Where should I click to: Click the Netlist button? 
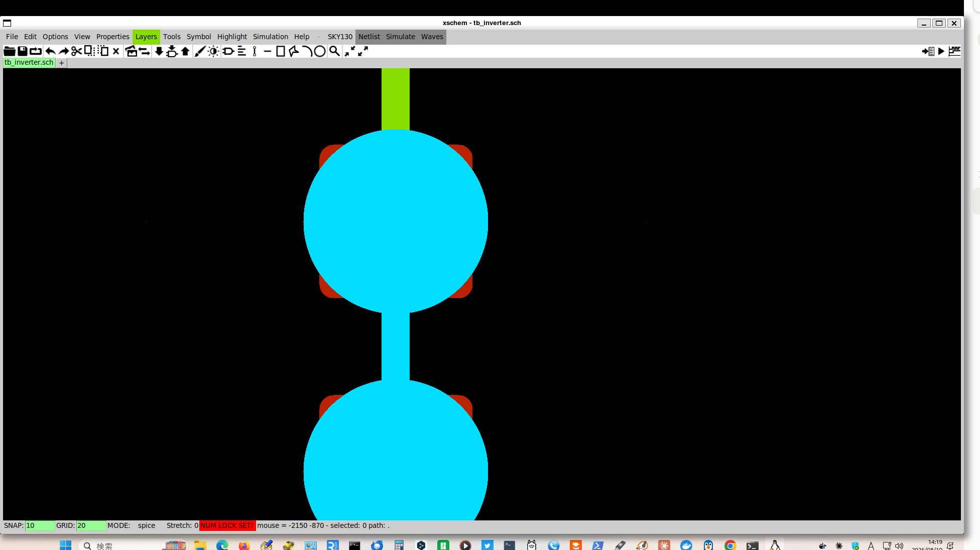pos(369,37)
